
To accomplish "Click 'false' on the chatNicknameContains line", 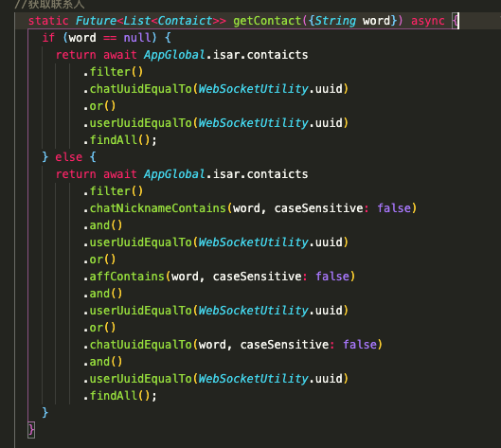I will click(394, 208).
